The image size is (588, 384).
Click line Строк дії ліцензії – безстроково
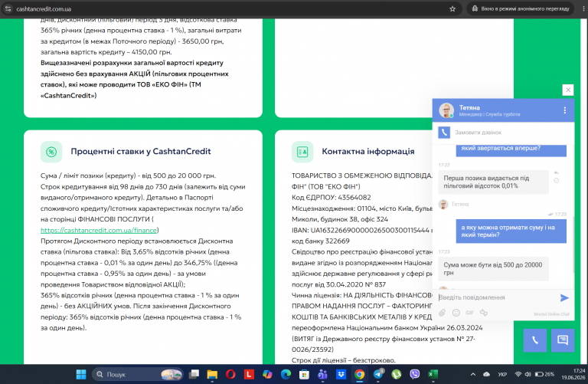click(344, 360)
